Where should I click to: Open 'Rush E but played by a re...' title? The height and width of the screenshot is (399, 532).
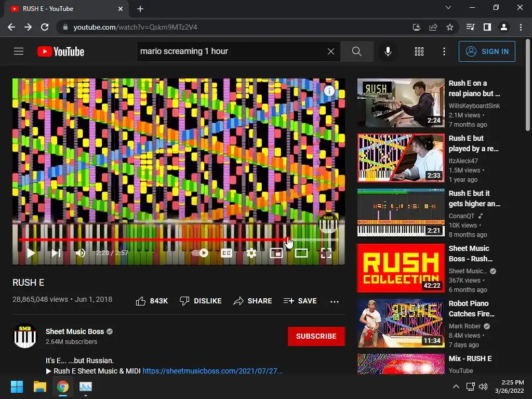[x=474, y=143]
